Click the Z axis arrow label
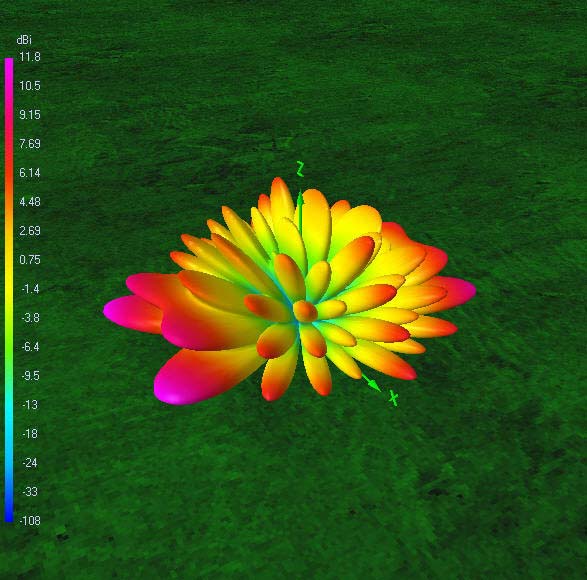587x580 pixels. [x=300, y=168]
